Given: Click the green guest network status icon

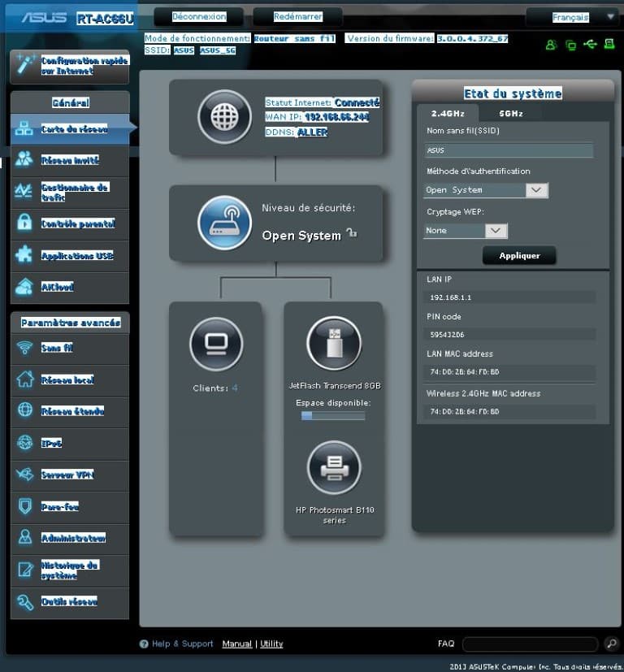Looking at the screenshot, I should coord(551,45).
